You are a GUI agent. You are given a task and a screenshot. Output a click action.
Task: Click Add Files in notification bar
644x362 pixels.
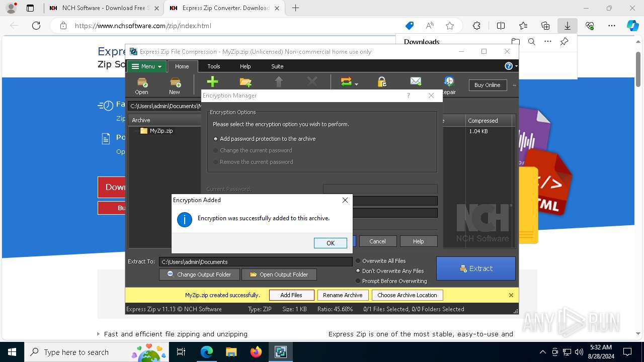click(x=291, y=295)
